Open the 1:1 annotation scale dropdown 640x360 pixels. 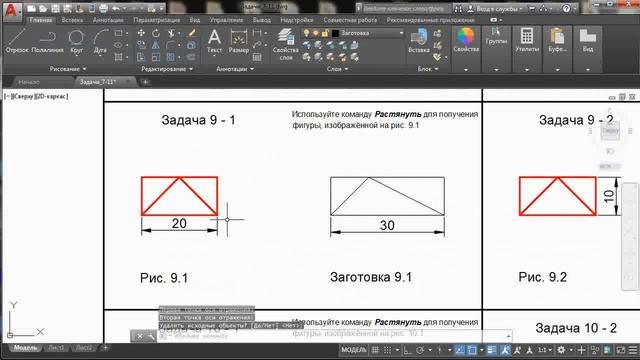(x=544, y=350)
